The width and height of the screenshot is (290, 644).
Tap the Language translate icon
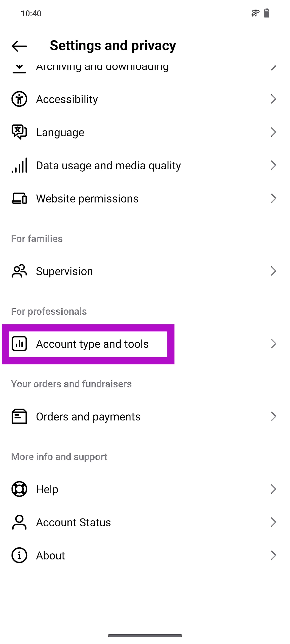point(19,132)
